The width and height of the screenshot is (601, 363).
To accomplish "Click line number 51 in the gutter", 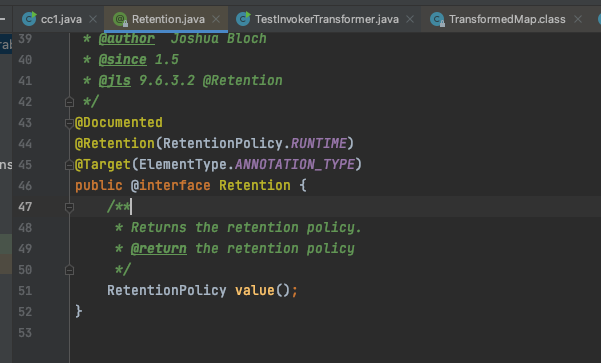I will point(25,291).
